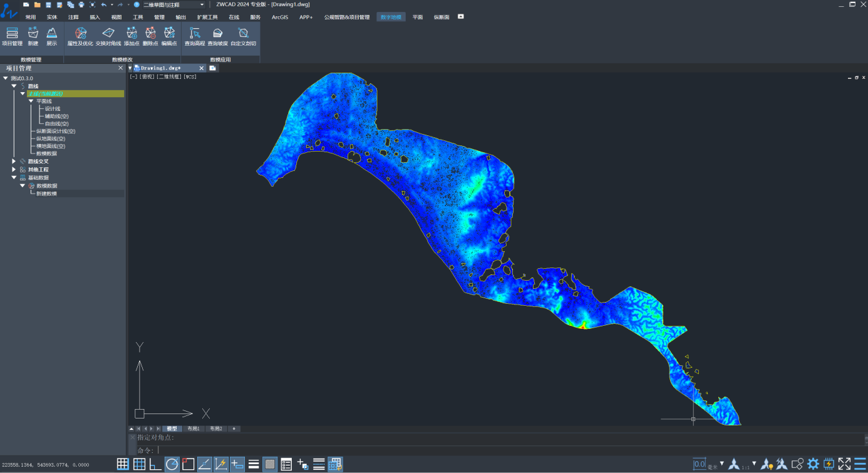
Task: Click the 展示 ribbon icon
Action: tap(52, 36)
